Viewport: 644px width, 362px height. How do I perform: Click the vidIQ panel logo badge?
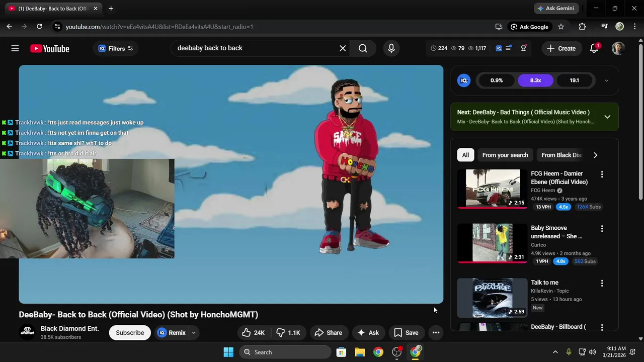click(x=464, y=80)
